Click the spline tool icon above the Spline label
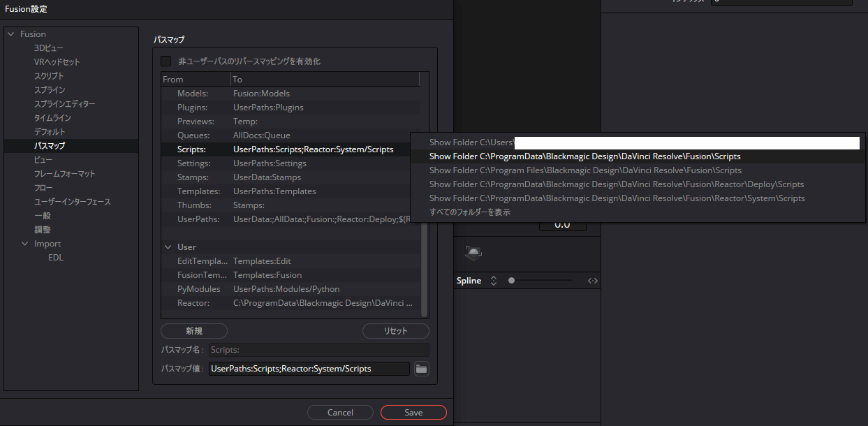 coord(473,253)
